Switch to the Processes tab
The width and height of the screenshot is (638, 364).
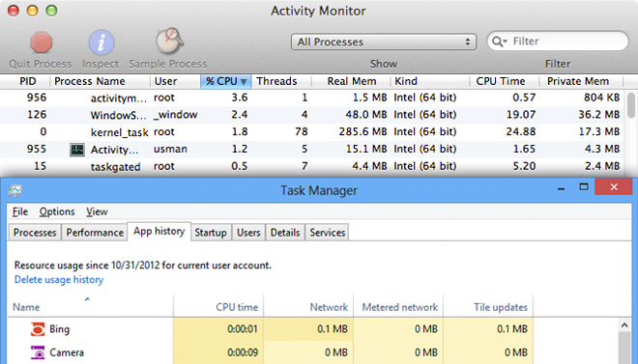(35, 233)
